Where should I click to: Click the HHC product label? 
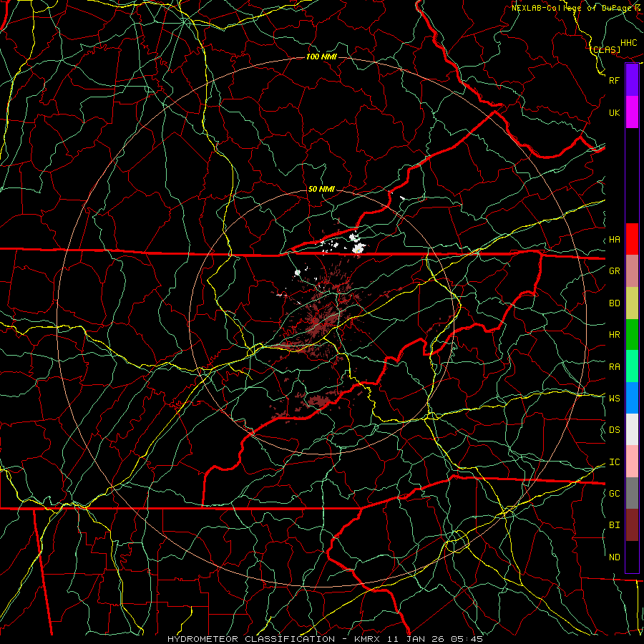(x=628, y=42)
